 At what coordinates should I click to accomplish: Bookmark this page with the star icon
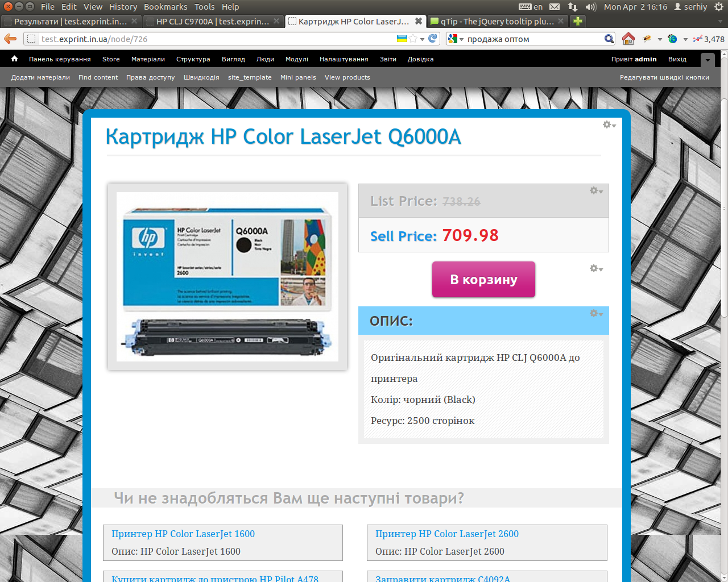pyautogui.click(x=413, y=39)
